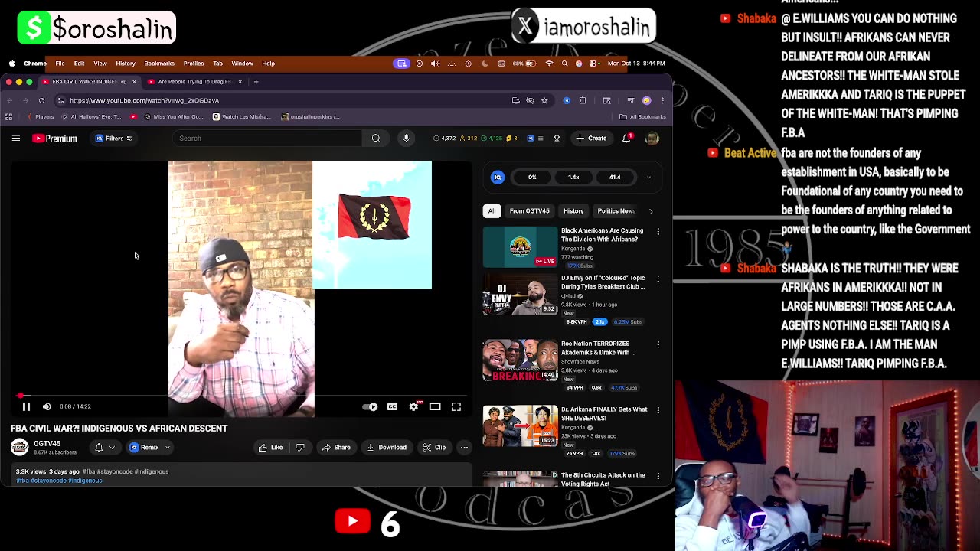Open the OGTV45 channel avatar
980x551 pixels.
coord(19,447)
